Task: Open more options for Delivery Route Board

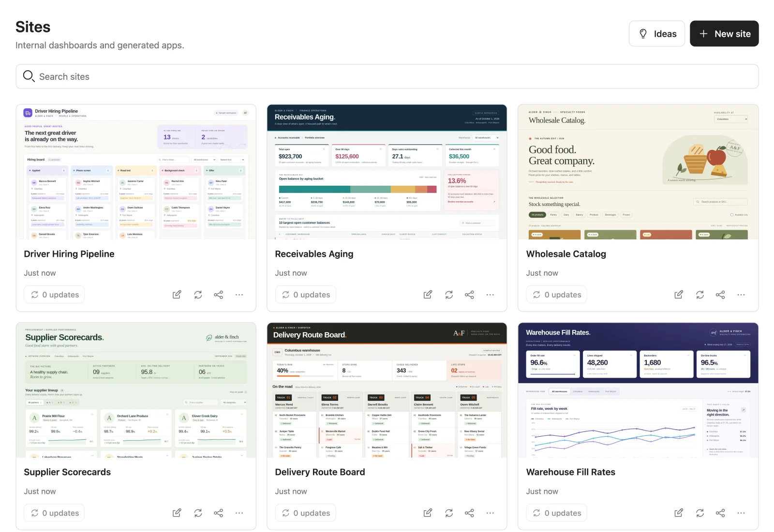Action: pos(490,513)
